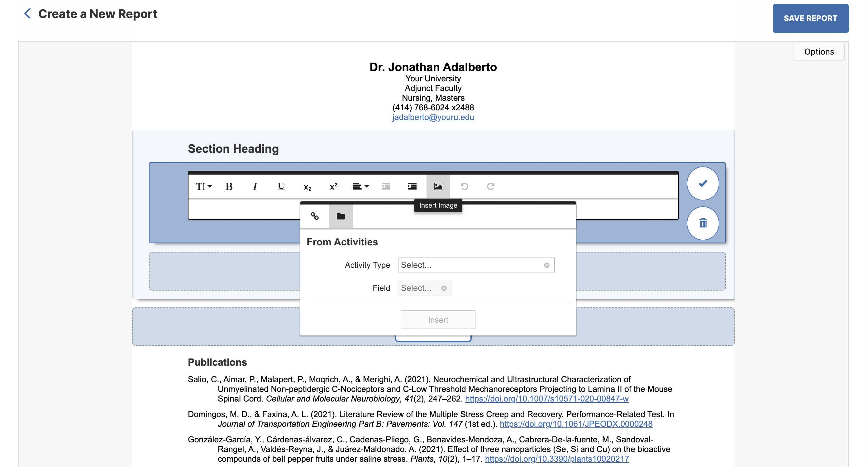
Task: Apply italic formatting
Action: click(x=255, y=186)
